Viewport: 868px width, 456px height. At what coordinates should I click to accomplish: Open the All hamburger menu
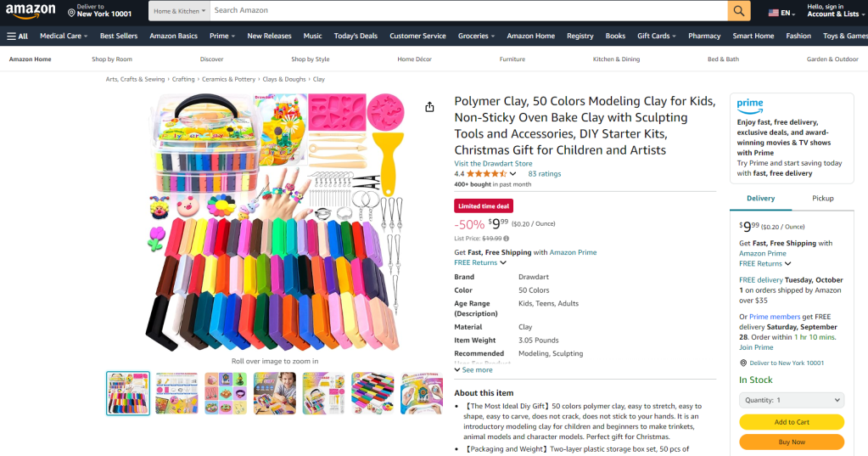click(18, 37)
